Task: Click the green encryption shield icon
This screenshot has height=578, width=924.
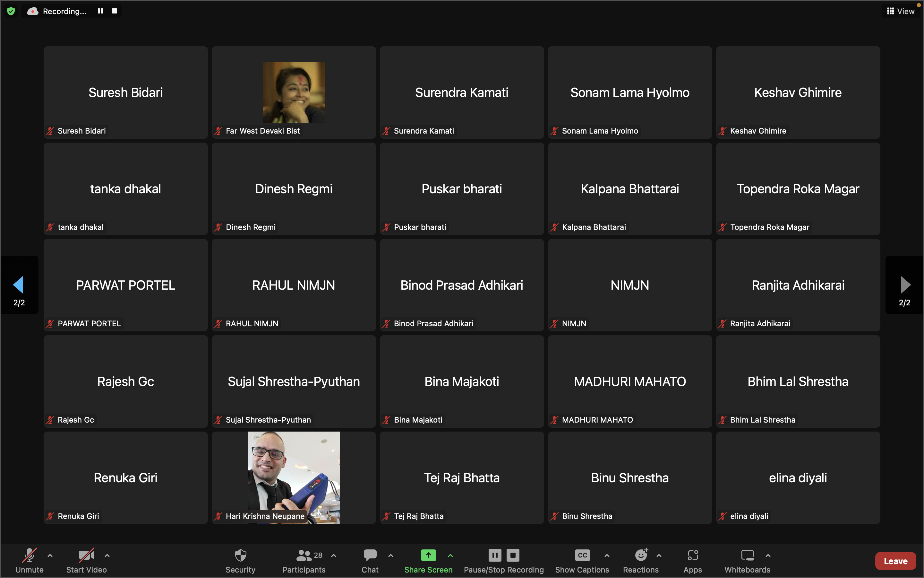Action: pyautogui.click(x=11, y=11)
